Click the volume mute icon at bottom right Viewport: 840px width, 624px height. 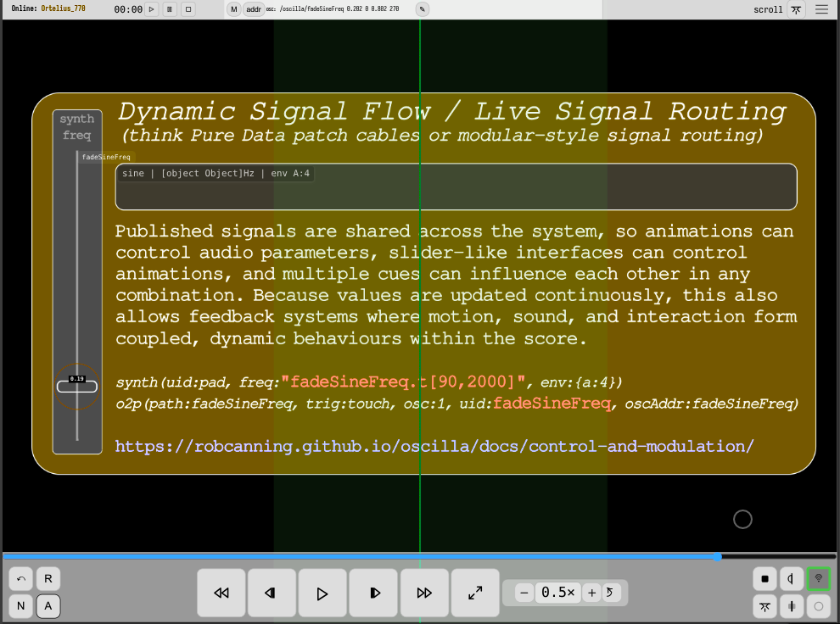coord(791,578)
